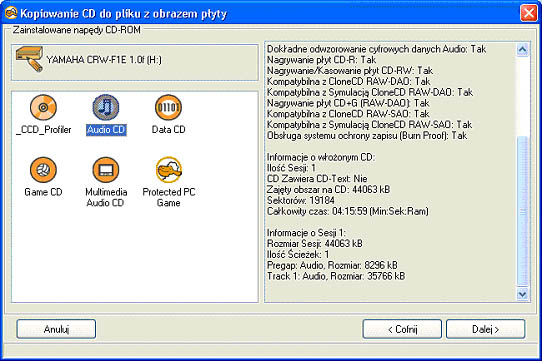Screen dimensions: 542x362
Task: Click the 'Pregap: Audio, Rozmiar: 8296 kB' line
Action: [x=332, y=265]
